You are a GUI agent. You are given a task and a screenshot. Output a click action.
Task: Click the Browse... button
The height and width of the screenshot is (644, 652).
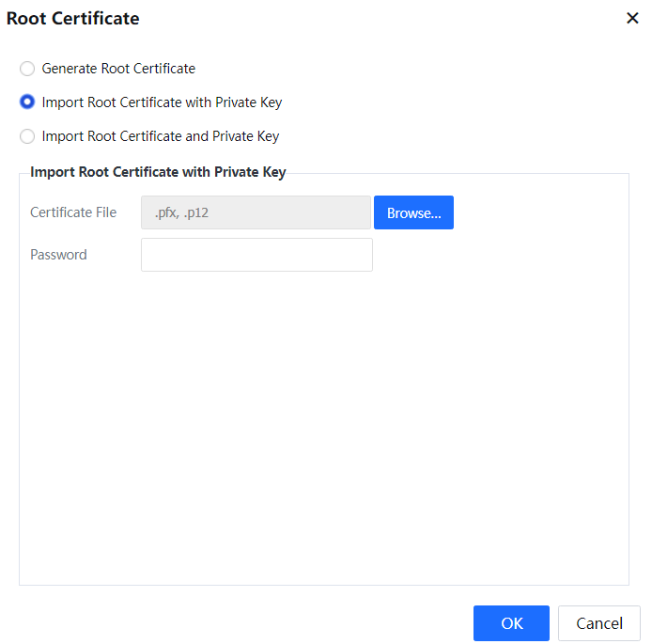point(413,212)
